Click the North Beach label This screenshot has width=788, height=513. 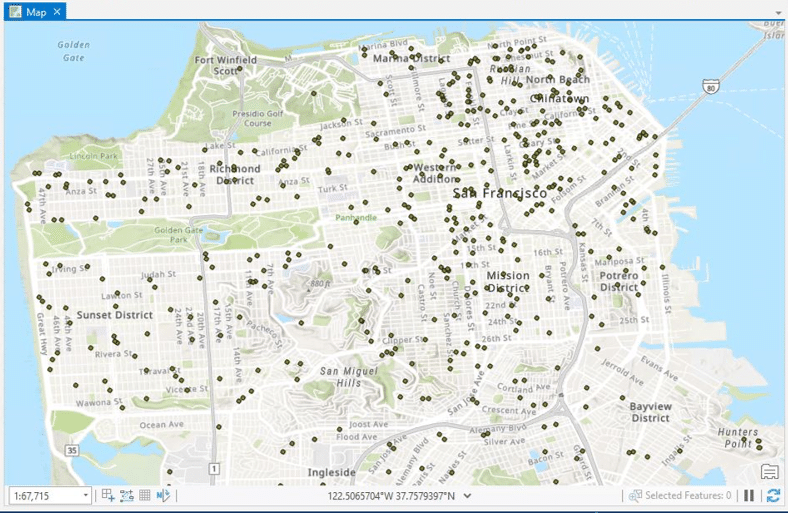[558, 79]
